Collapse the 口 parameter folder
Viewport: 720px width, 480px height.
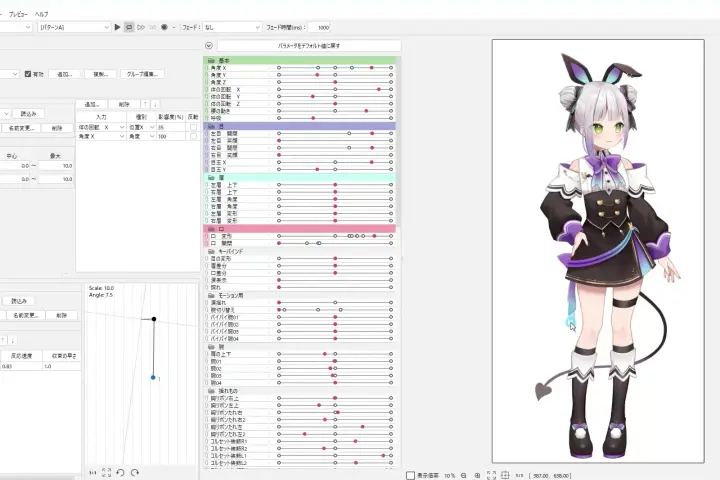point(211,229)
